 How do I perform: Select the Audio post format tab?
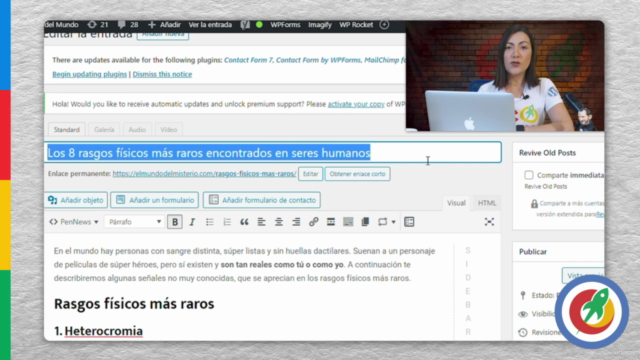click(137, 129)
